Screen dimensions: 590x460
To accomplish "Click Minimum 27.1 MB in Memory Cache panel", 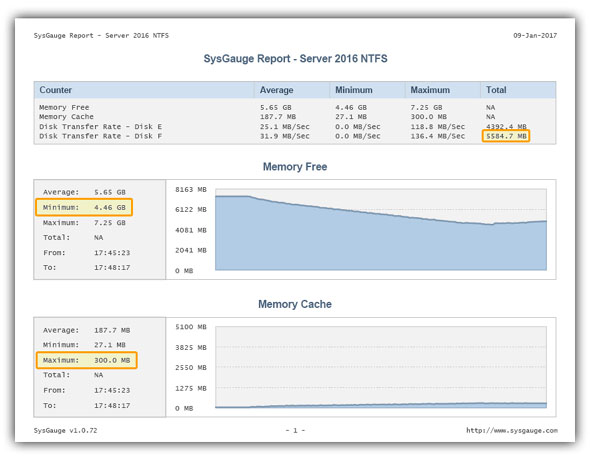I will (x=84, y=345).
